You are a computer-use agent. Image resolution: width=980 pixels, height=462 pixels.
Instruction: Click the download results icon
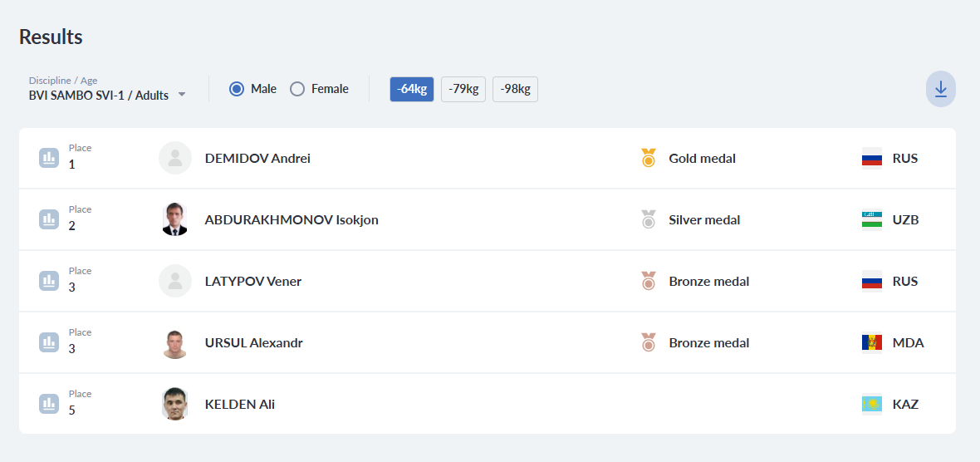(940, 89)
